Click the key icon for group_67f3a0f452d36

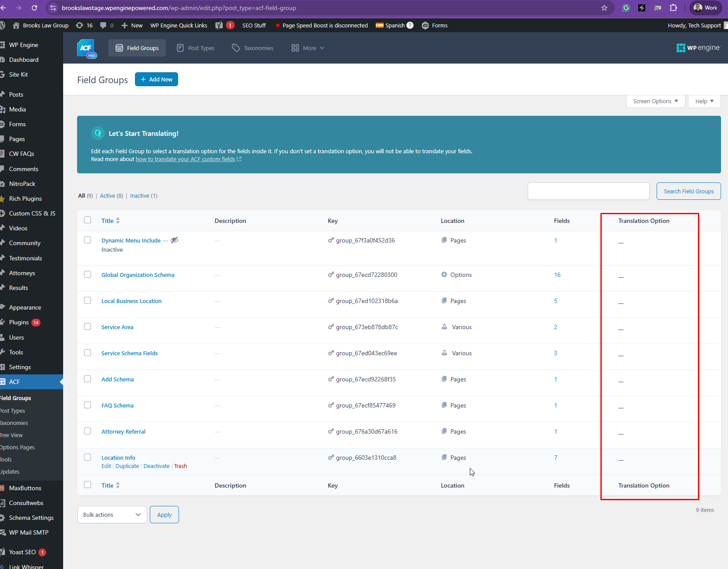coord(331,240)
